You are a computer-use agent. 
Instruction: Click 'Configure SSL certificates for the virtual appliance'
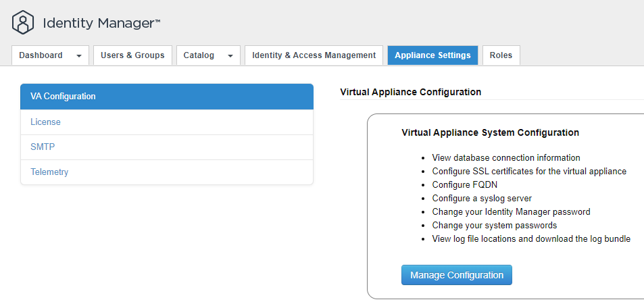[x=529, y=172]
